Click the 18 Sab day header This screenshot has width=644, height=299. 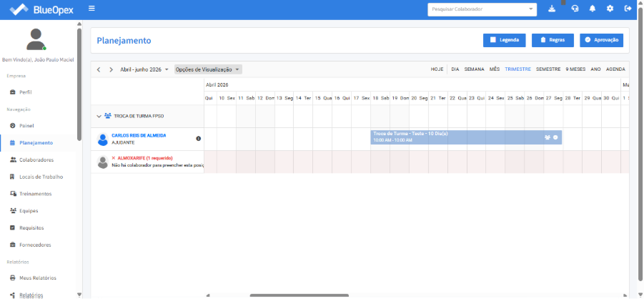point(380,98)
